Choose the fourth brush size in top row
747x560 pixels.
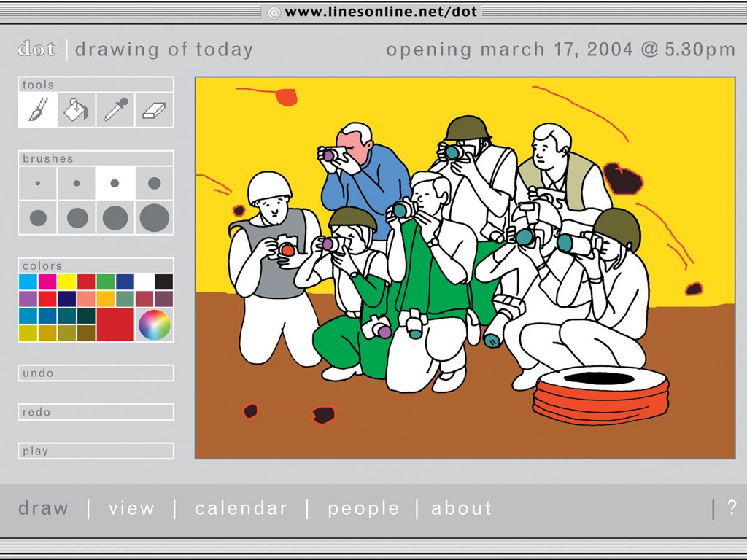coord(155,183)
